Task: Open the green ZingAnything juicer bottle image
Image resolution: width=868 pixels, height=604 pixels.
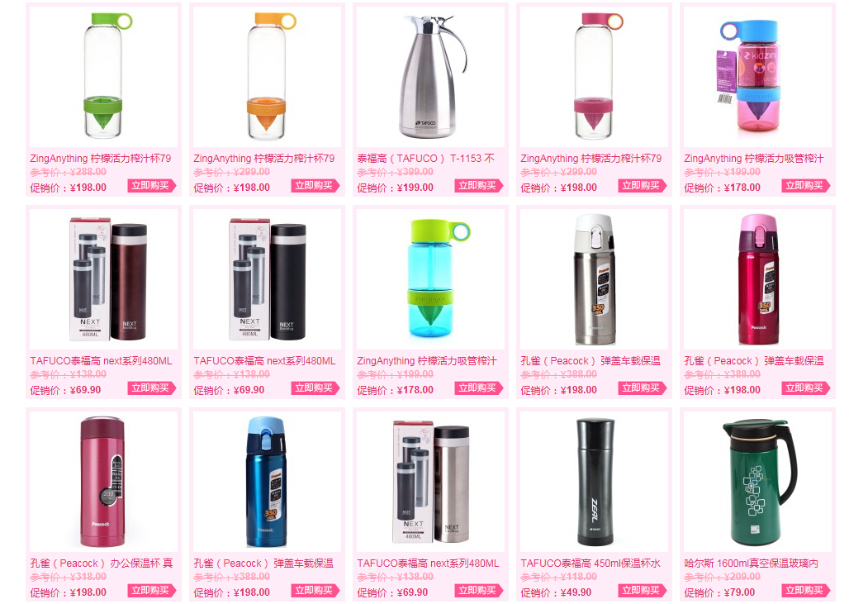Action: [103, 76]
